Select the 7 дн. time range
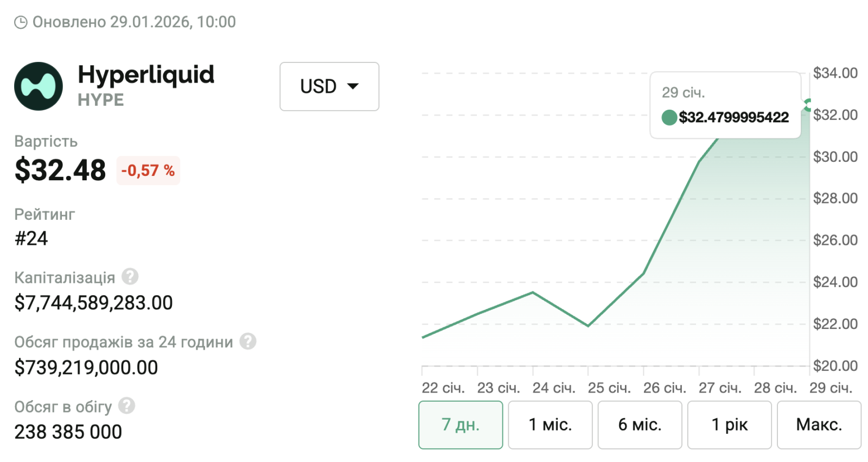 [461, 425]
